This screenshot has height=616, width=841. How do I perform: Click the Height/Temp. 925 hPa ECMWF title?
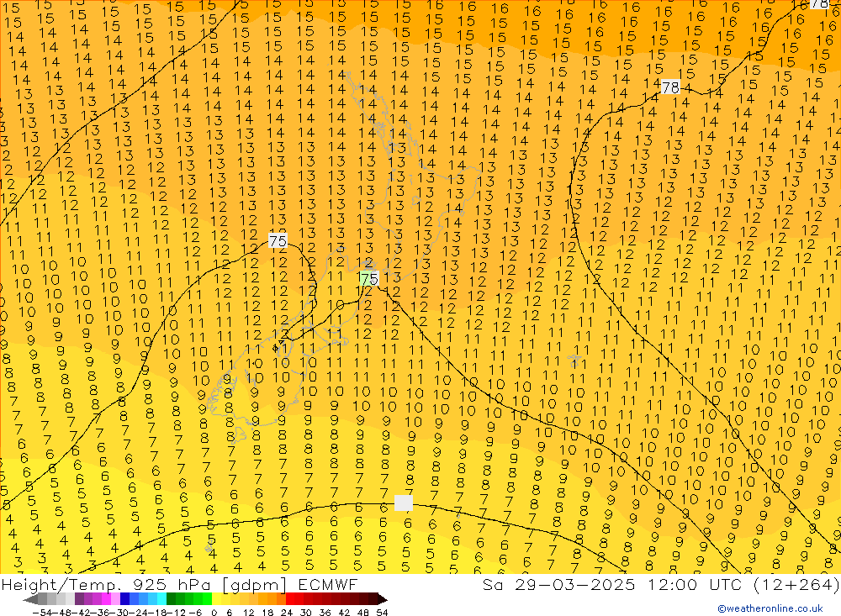pos(179,584)
